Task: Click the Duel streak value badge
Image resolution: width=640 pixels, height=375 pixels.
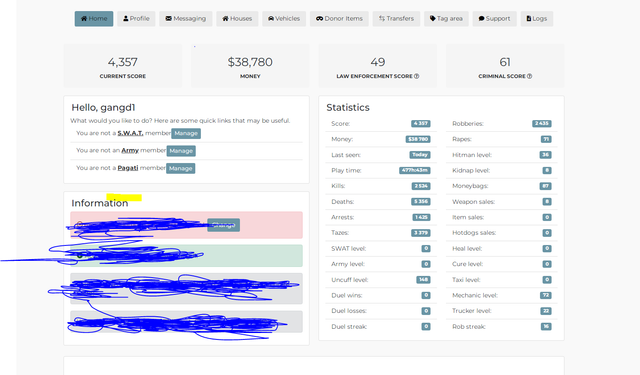Action: point(426,326)
